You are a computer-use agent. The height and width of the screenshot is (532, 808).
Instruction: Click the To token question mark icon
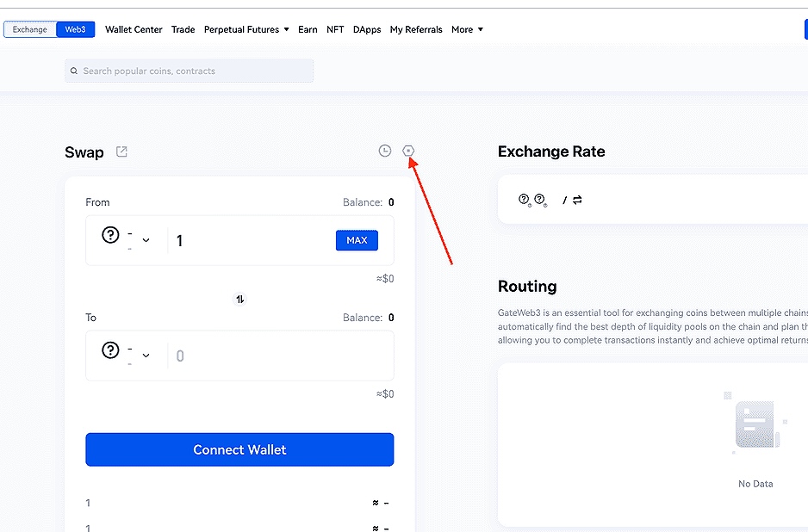pos(110,350)
